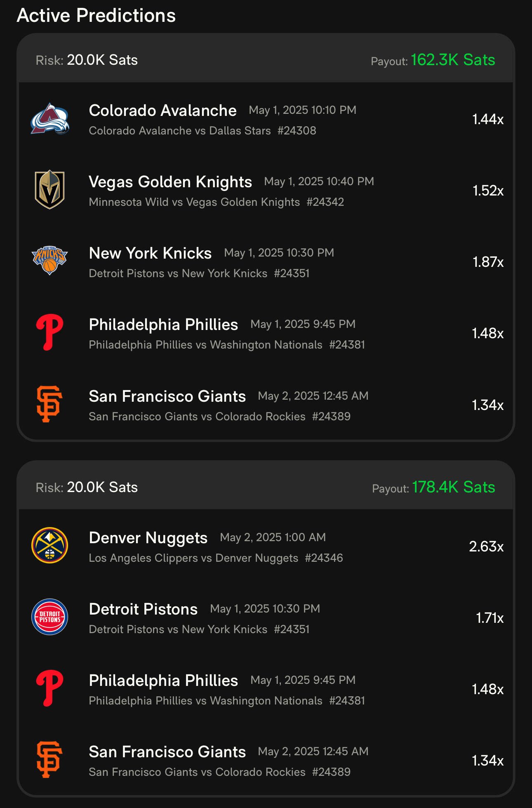Click the Vegas Golden Knights logo
Screen dimensions: 532x808
pos(49,190)
